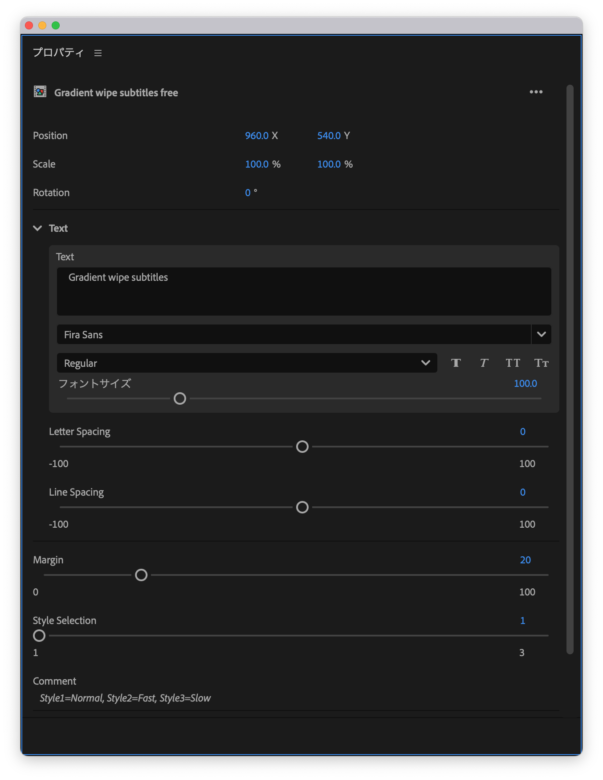Click the Margin slider handle
603x780 pixels.
[141, 575]
